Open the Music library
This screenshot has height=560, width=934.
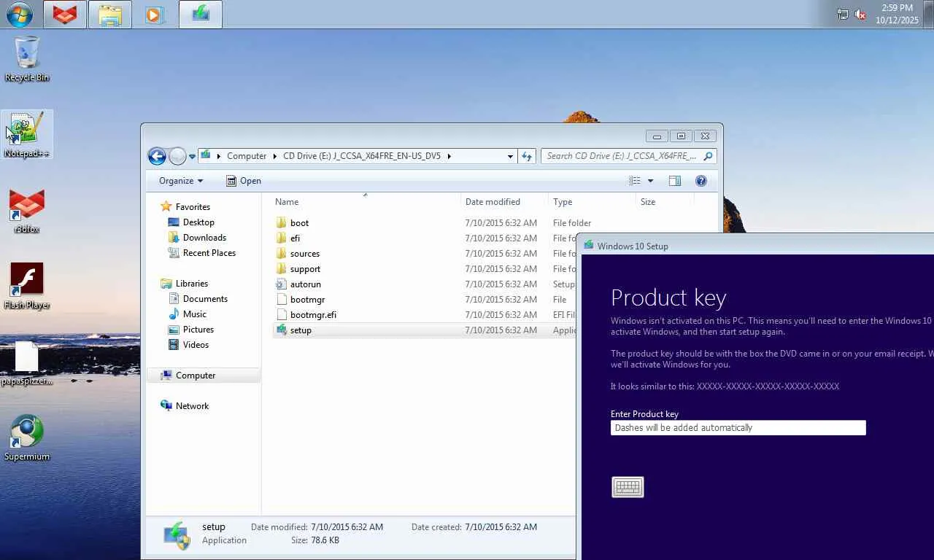(195, 314)
